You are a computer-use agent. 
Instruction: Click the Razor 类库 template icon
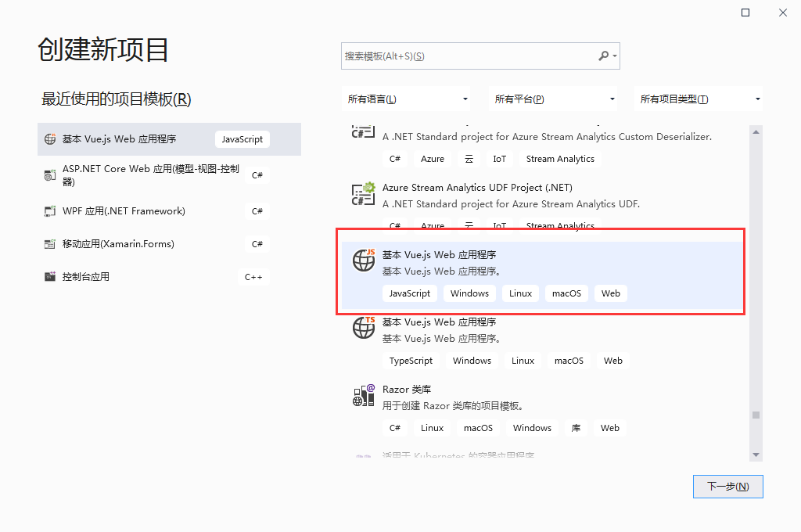[364, 396]
